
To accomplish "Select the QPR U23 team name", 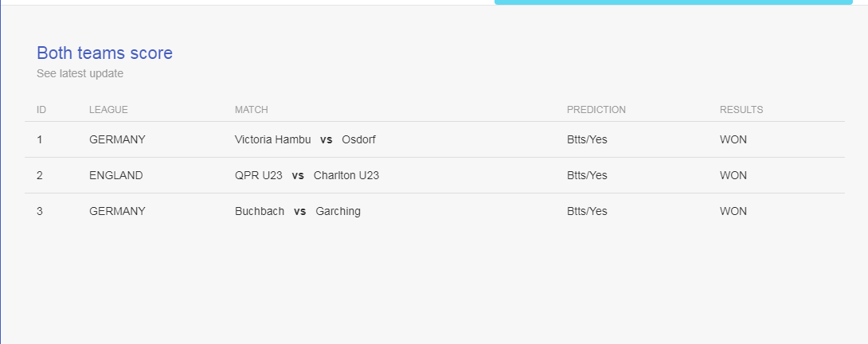I will 259,176.
